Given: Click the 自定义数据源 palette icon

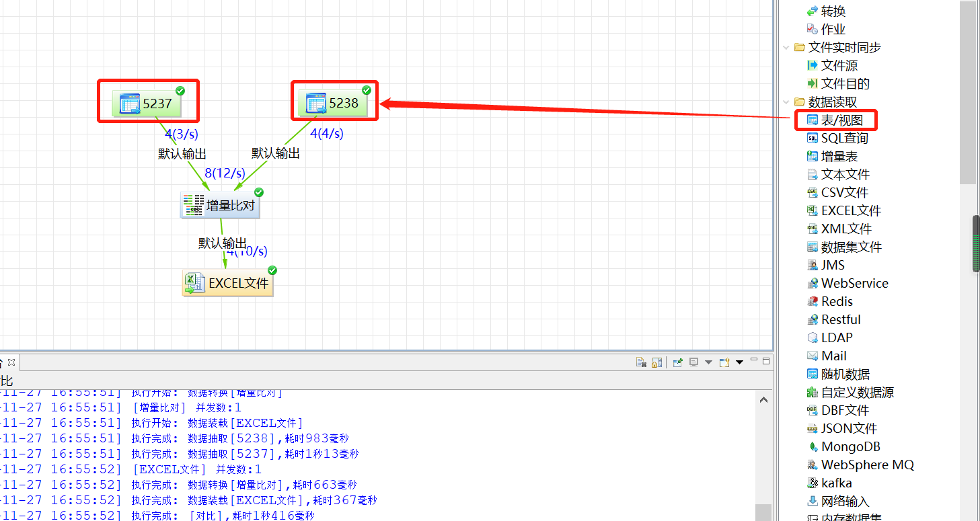Looking at the screenshot, I should 813,393.
